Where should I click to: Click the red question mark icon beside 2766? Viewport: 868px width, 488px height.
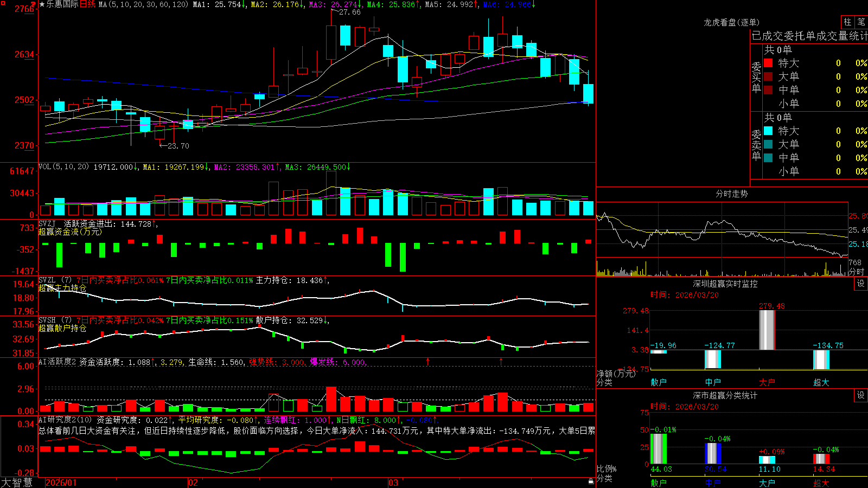click(33, 5)
